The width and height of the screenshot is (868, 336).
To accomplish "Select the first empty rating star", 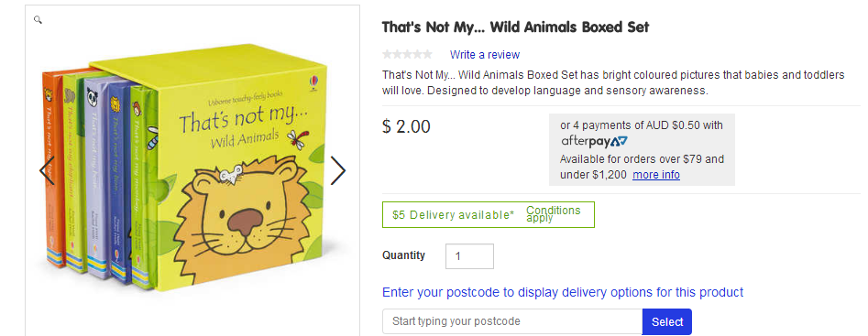I will (388, 54).
